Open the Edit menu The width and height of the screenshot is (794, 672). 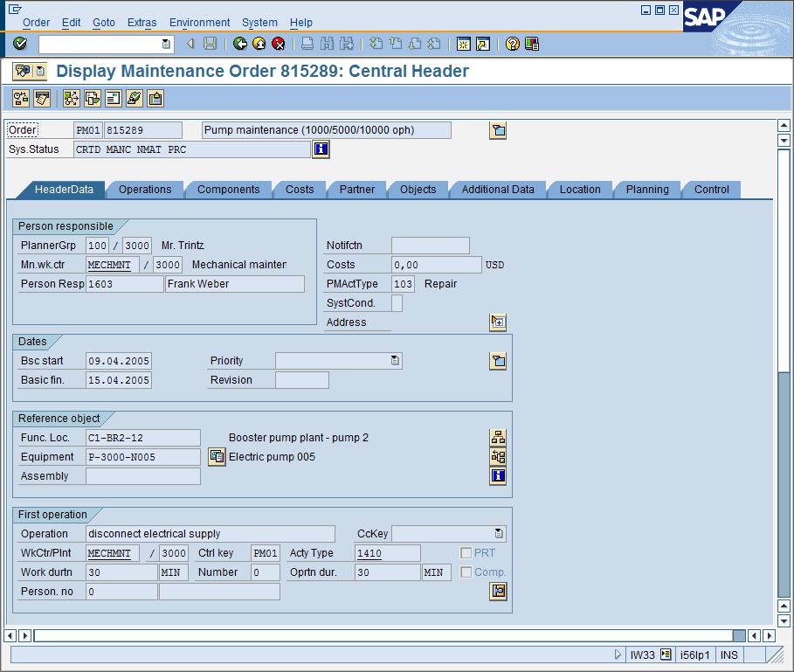71,23
